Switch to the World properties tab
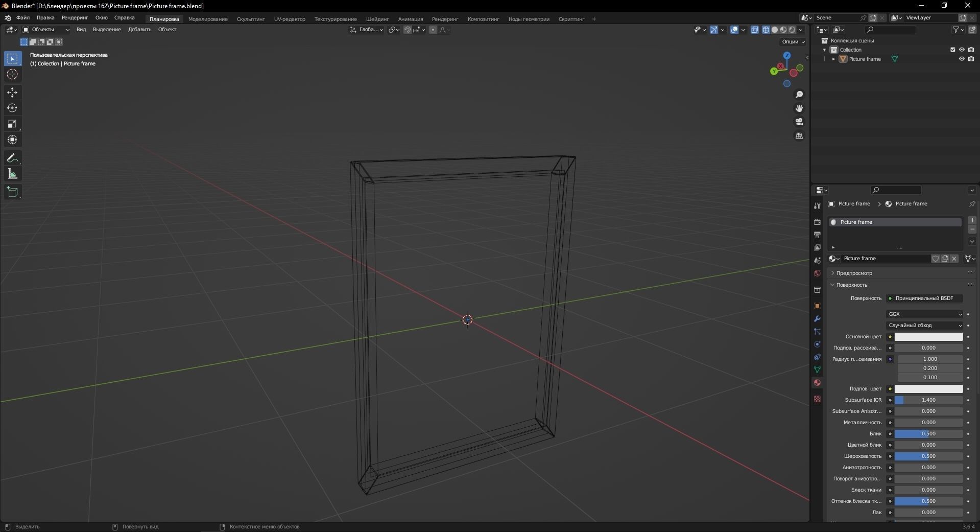Screen dimensions: 980x532 [x=817, y=274]
